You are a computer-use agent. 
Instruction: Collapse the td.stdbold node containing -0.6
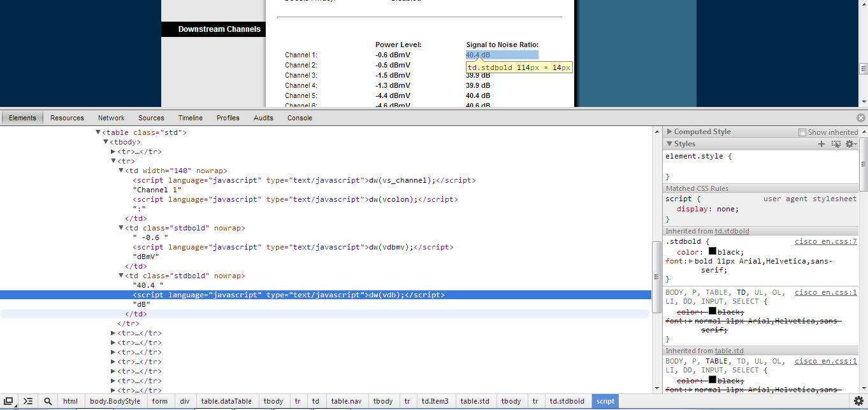[x=121, y=228]
